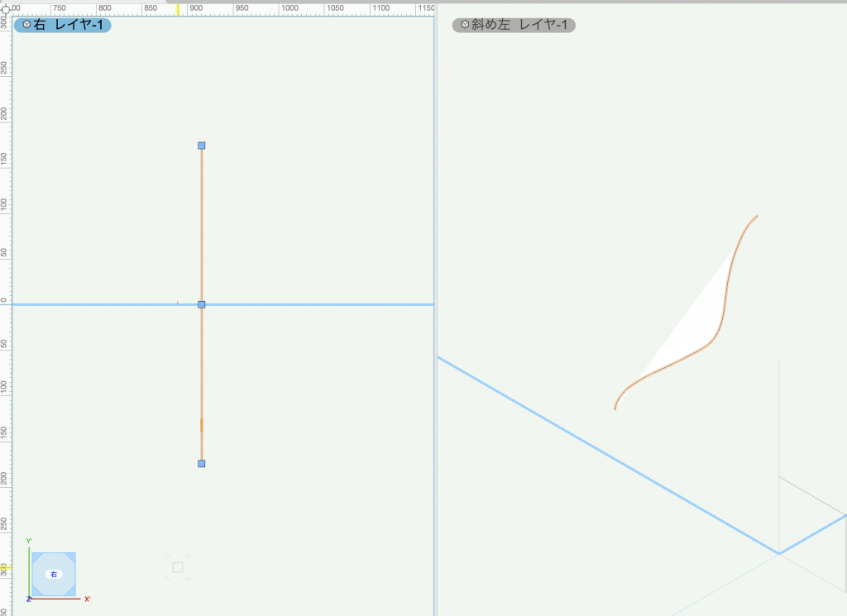Click the cube icon in the 右 pane label
This screenshot has height=616, width=847.
[26, 25]
